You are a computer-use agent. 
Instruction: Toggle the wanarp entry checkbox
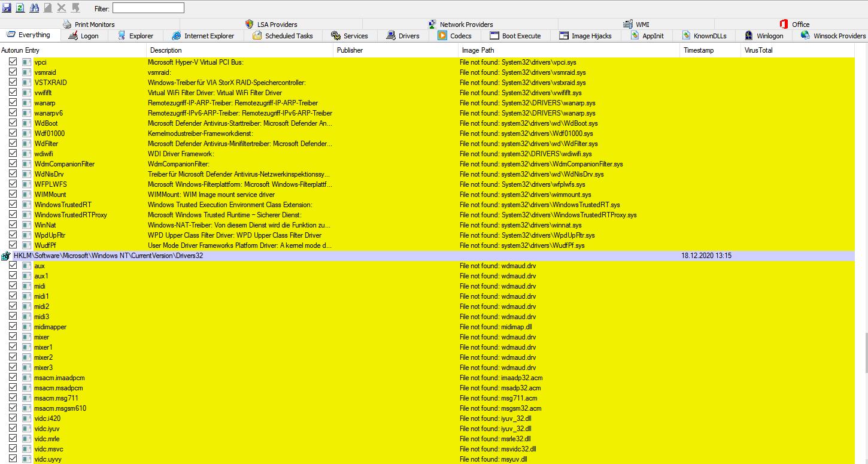[13, 103]
